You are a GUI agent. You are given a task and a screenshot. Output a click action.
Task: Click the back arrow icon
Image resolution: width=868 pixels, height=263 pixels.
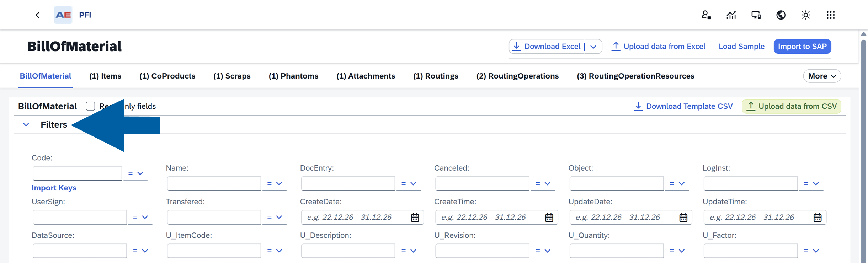(37, 15)
